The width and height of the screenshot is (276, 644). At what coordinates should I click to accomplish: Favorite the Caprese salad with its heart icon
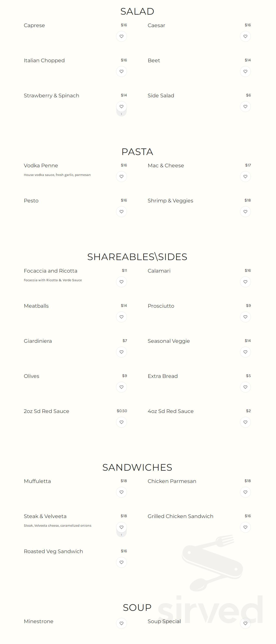(121, 36)
